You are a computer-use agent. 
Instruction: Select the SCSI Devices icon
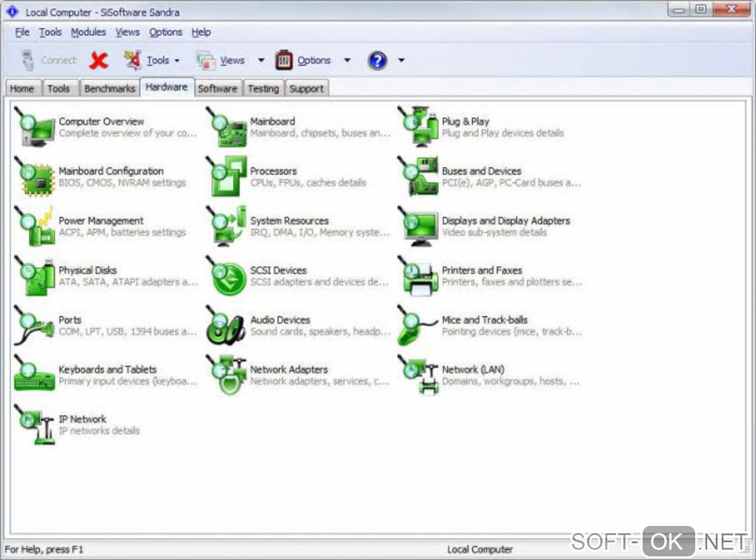[226, 276]
